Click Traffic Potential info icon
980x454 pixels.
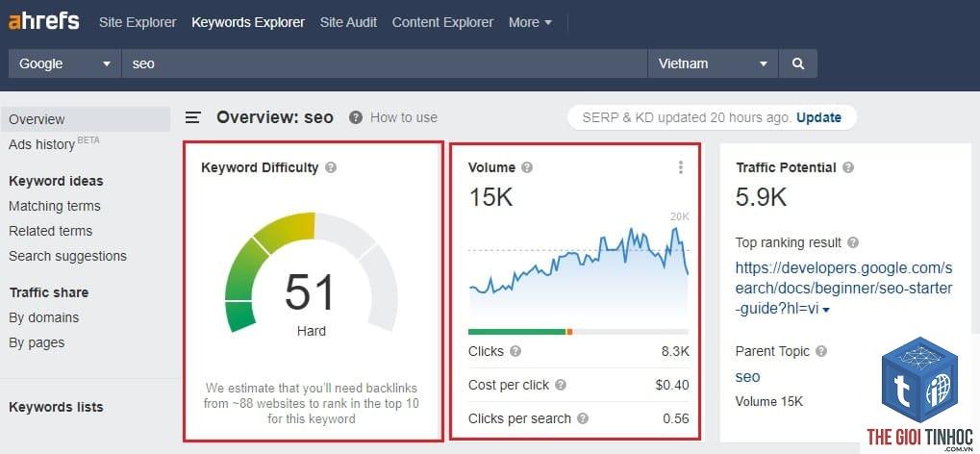point(848,167)
